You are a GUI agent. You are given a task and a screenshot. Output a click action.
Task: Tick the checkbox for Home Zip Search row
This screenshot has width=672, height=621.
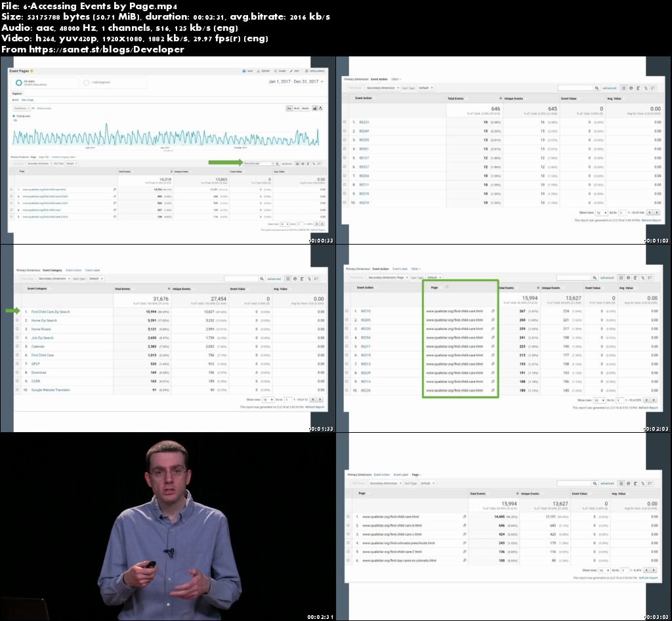click(18, 321)
